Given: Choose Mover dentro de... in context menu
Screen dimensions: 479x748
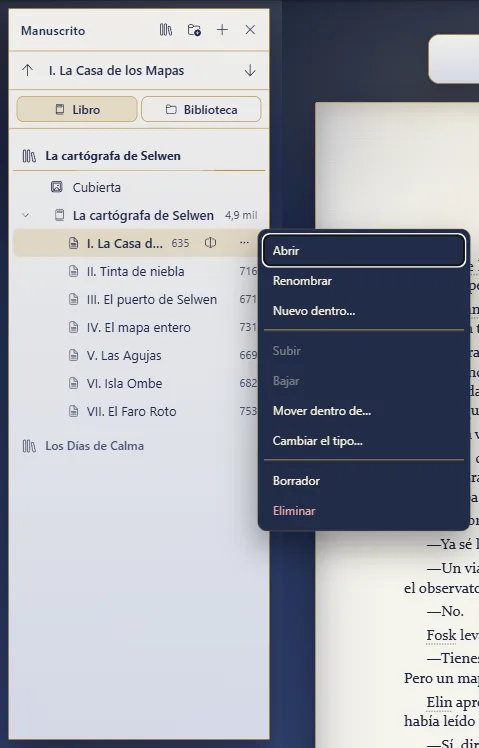Looking at the screenshot, I should pos(364,411).
